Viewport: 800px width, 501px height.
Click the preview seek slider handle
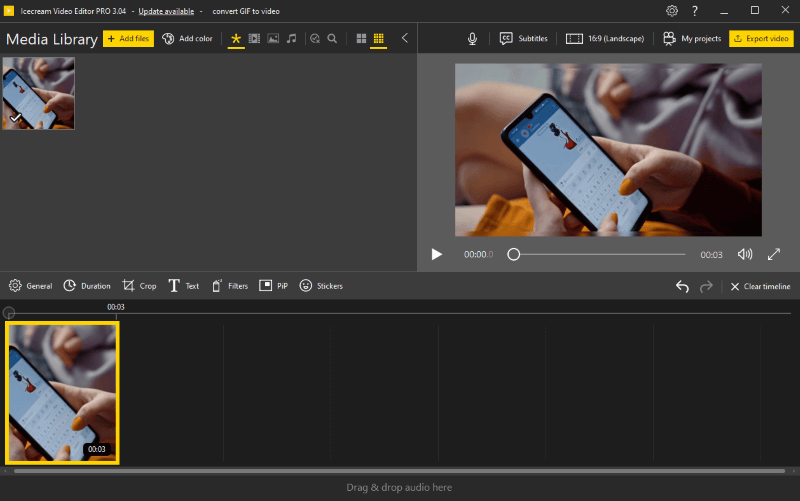[514, 254]
